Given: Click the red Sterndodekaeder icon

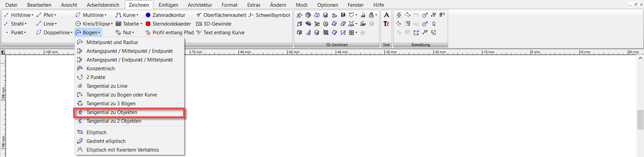Looking at the screenshot, I should coord(148,24).
